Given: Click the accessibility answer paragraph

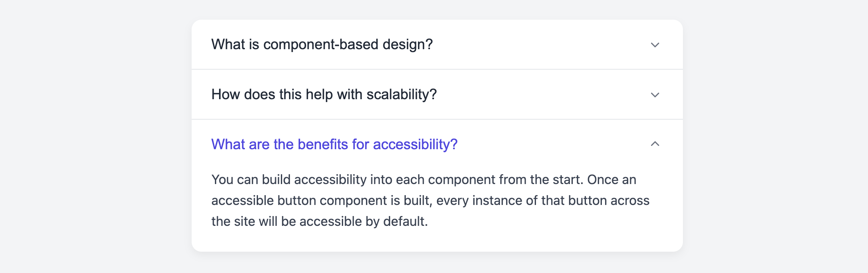Looking at the screenshot, I should pyautogui.click(x=431, y=200).
